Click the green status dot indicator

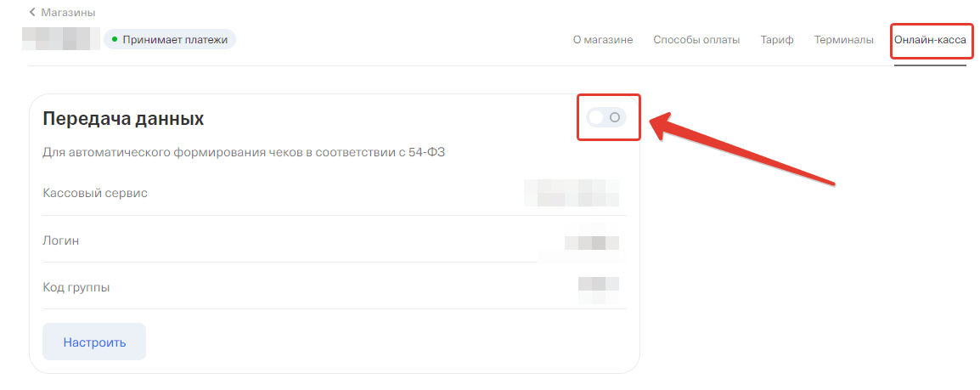pyautogui.click(x=115, y=40)
